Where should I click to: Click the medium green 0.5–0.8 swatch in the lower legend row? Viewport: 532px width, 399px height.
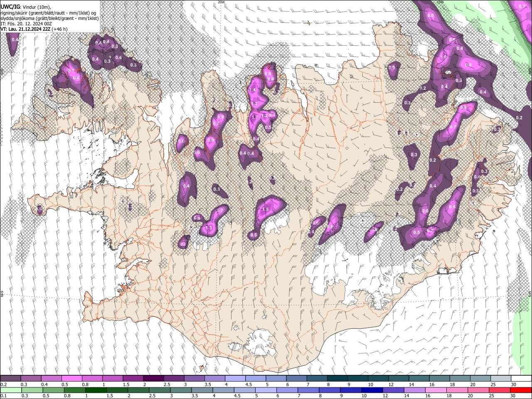tap(53, 390)
